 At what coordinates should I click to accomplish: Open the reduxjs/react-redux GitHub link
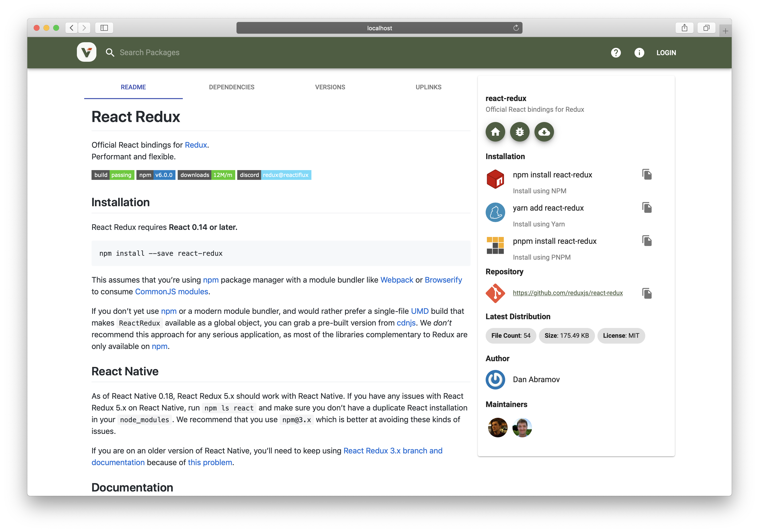click(x=568, y=293)
